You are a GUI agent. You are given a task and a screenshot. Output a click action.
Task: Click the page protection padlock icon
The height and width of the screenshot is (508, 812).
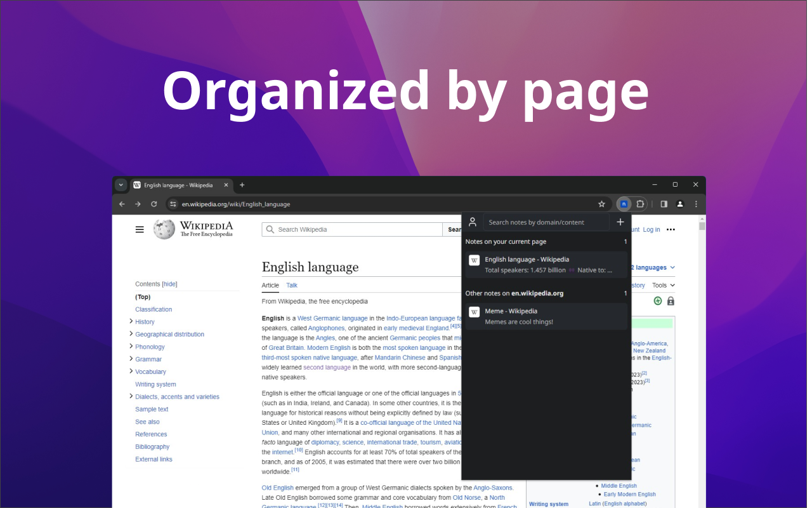click(671, 301)
